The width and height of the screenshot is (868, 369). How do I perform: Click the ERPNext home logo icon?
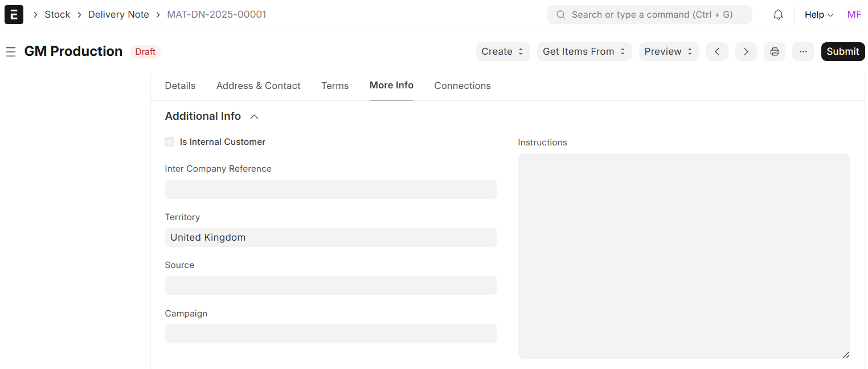point(14,15)
